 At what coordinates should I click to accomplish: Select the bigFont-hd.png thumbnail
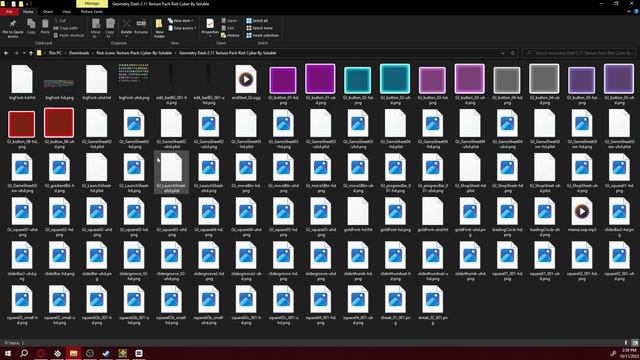[x=59, y=83]
